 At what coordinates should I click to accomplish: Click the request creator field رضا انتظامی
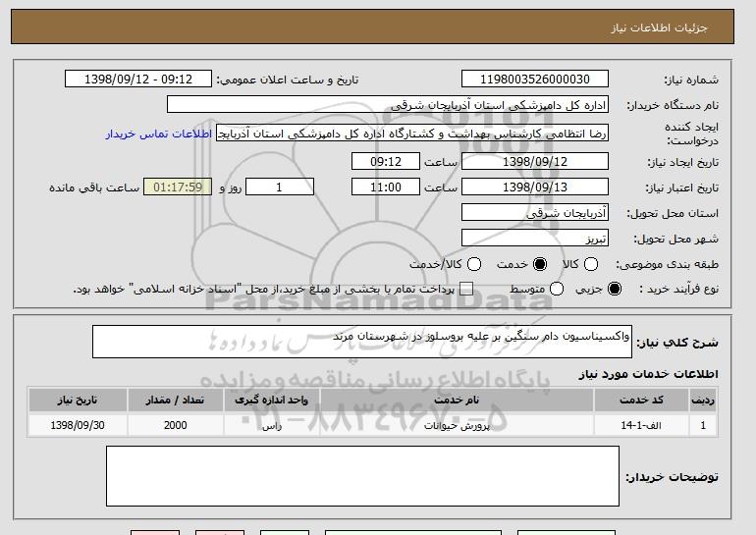[412, 134]
